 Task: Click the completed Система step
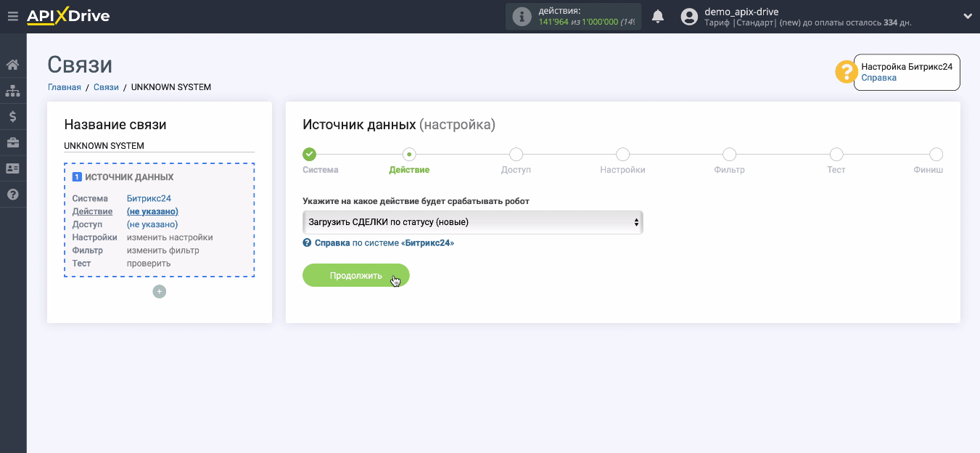(x=310, y=154)
